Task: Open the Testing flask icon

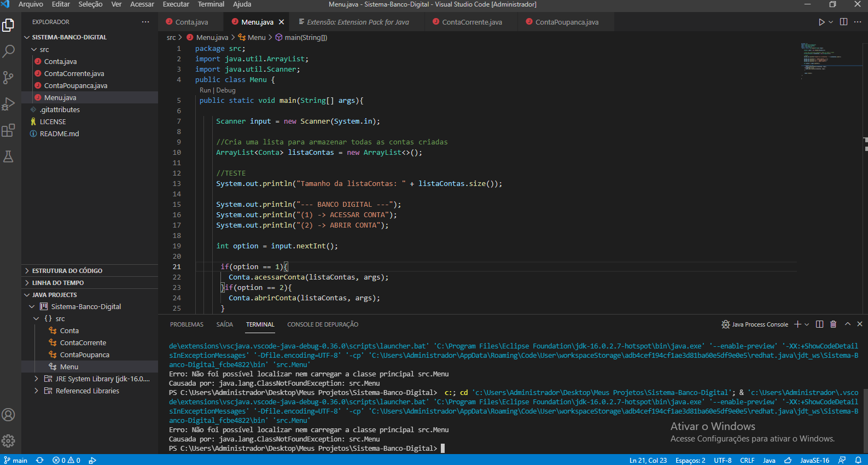Action: pyautogui.click(x=8, y=156)
